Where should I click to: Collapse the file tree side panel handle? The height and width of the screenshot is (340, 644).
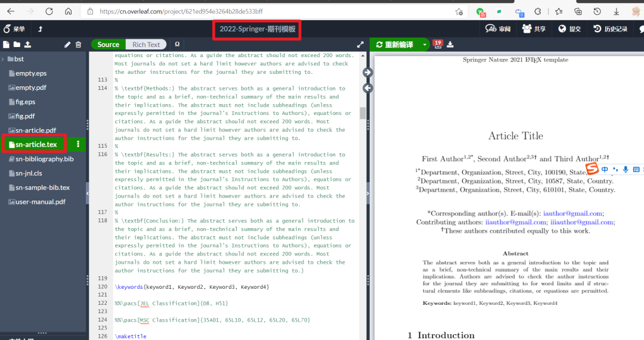[x=87, y=193]
